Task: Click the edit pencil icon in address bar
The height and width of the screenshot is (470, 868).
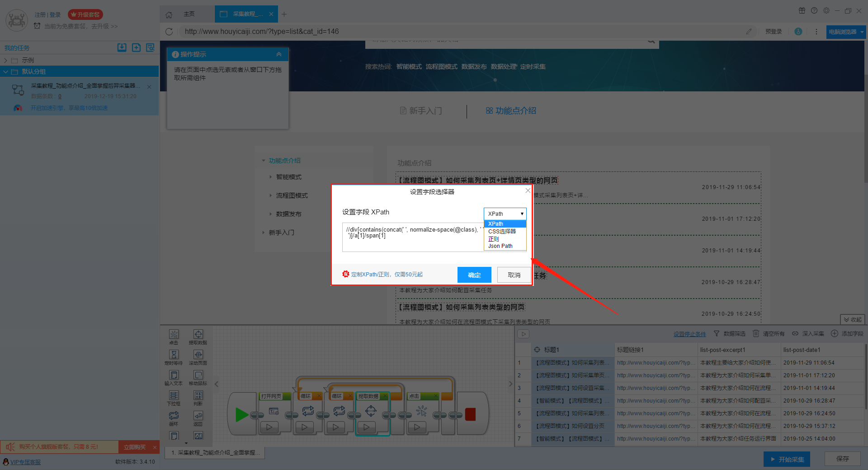Action: pos(749,32)
